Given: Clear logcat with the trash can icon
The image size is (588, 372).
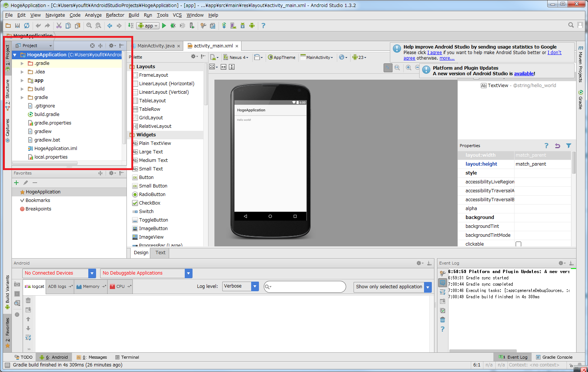Looking at the screenshot, I should [x=28, y=300].
